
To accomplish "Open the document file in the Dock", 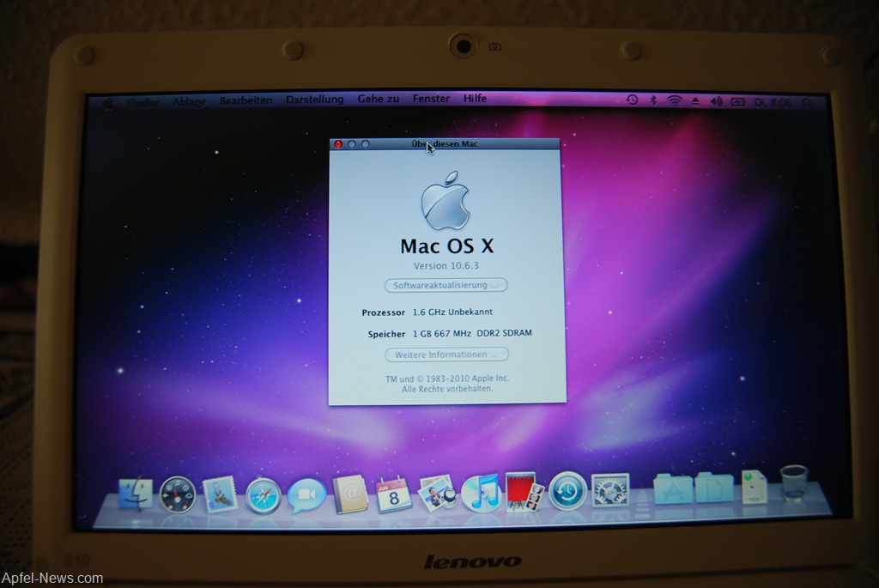I will pos(755,486).
